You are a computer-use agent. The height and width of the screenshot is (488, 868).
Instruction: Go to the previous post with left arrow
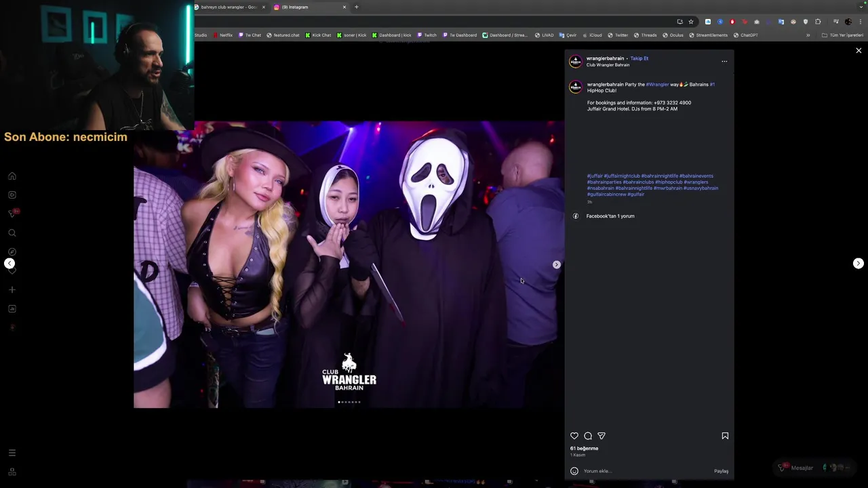[x=9, y=264]
